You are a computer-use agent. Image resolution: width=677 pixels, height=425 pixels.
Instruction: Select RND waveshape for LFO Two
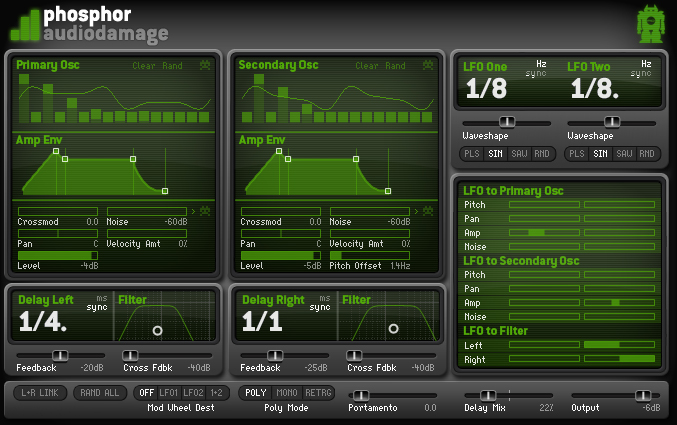point(647,153)
